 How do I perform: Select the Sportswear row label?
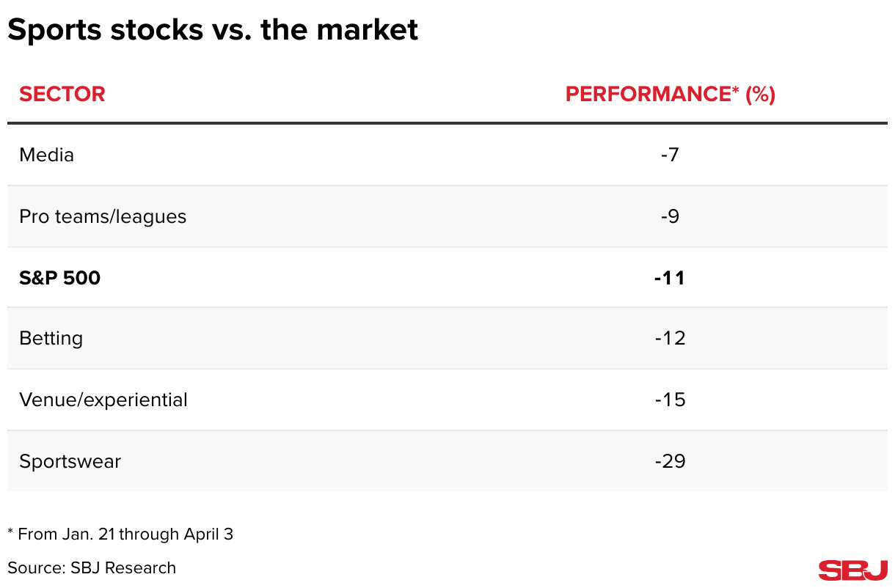coord(70,462)
